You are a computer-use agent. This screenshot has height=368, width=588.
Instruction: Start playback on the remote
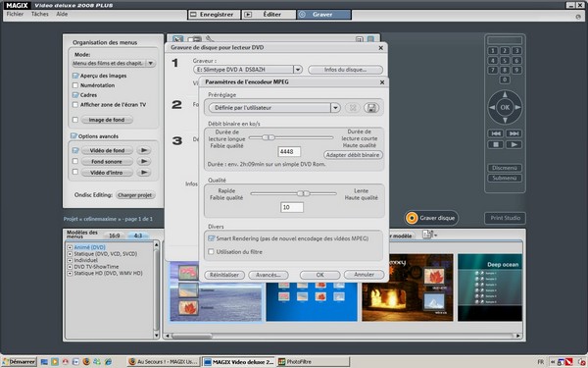tap(514, 144)
